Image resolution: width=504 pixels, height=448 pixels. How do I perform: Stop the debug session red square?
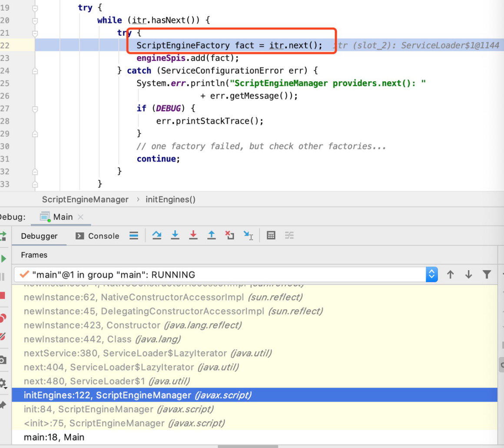(x=3, y=296)
